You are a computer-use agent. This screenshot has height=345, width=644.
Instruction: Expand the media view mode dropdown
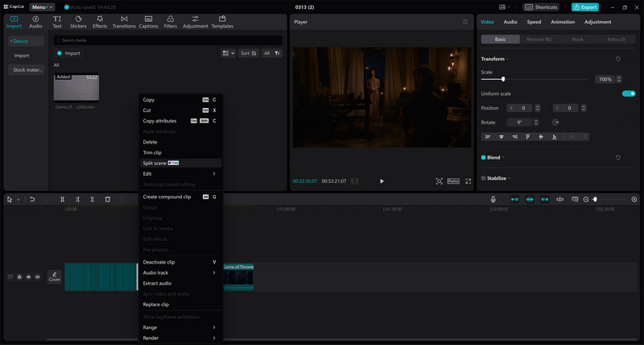click(228, 53)
